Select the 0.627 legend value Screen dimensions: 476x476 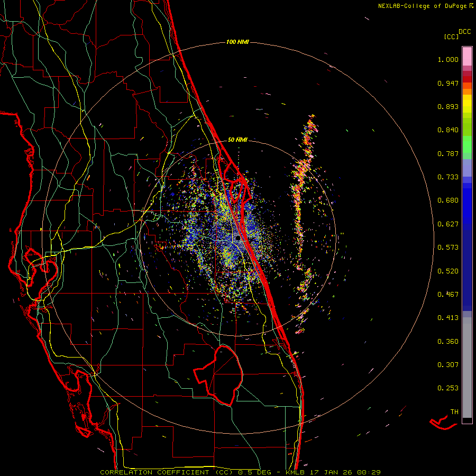[x=448, y=224]
